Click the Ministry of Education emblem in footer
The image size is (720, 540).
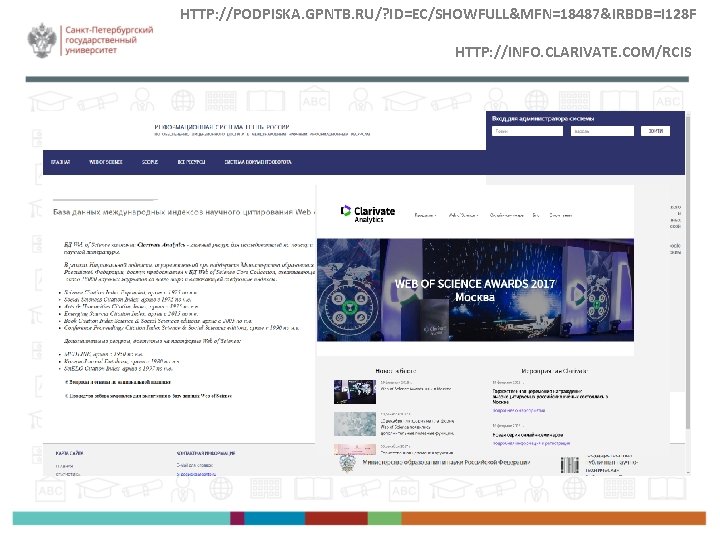click(348, 462)
